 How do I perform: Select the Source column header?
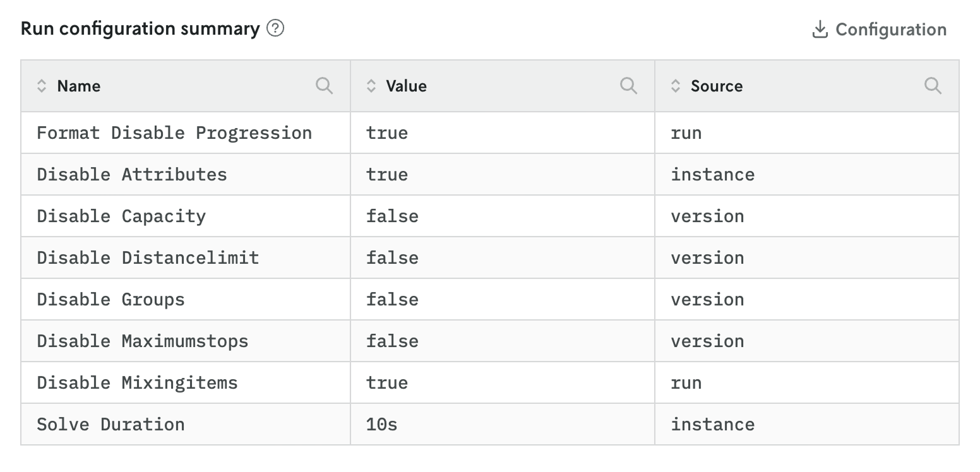tap(717, 86)
